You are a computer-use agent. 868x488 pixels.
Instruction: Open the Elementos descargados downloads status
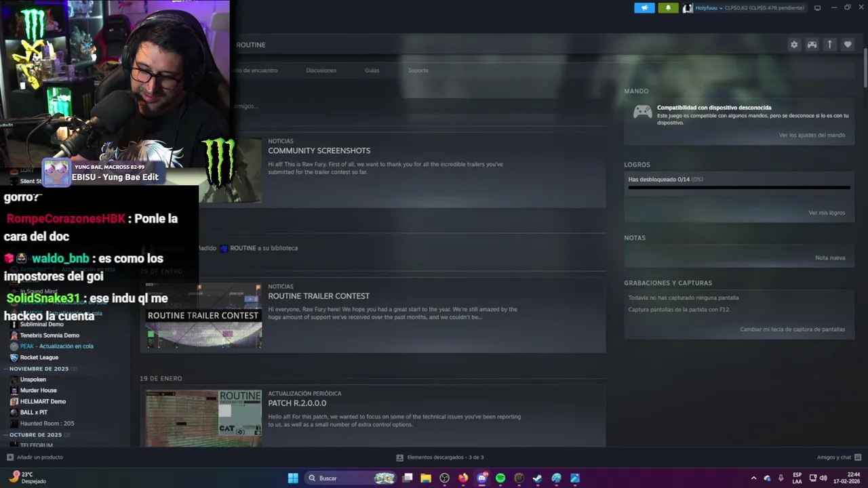tap(440, 457)
